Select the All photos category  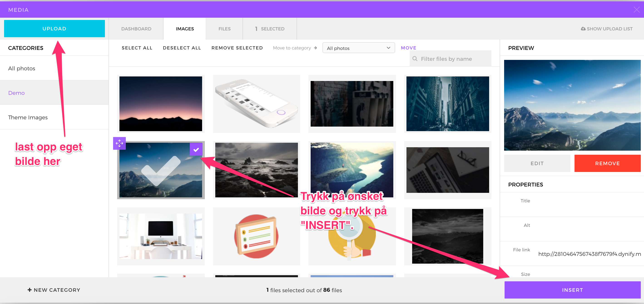(x=54, y=68)
